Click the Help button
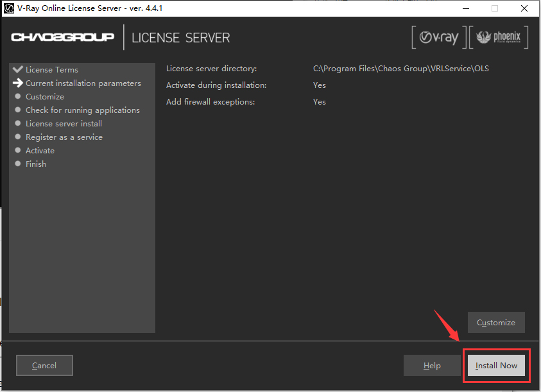 pos(432,366)
